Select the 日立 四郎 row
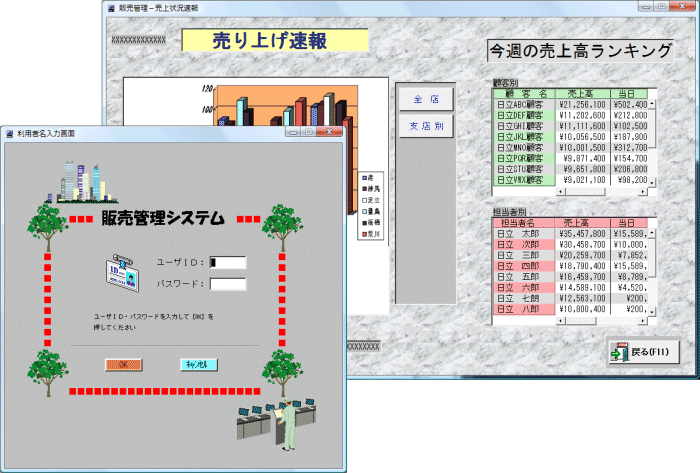The image size is (700, 473). coord(571,266)
